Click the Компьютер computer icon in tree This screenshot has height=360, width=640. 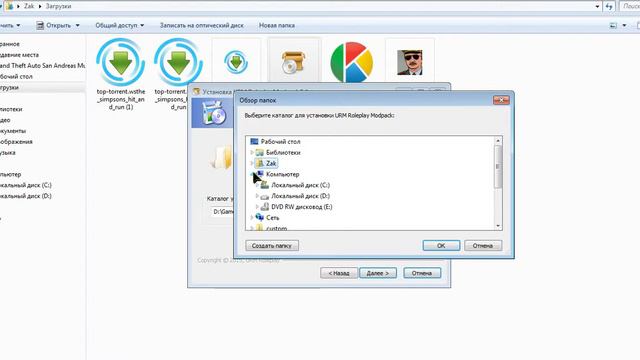point(260,174)
